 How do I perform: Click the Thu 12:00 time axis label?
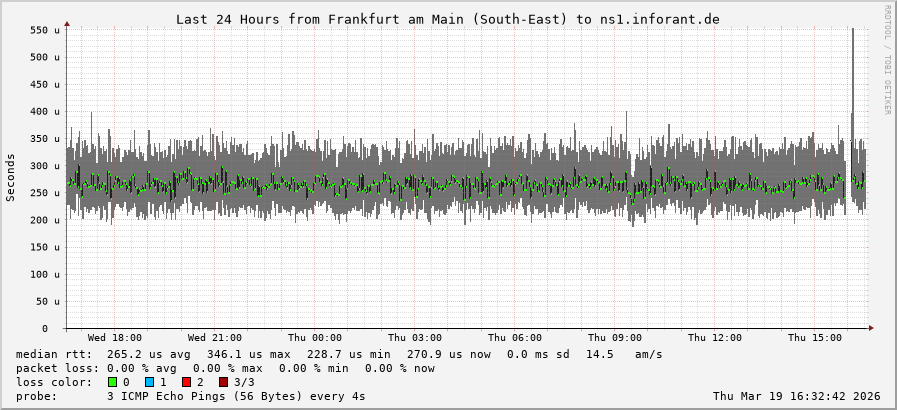pos(714,338)
